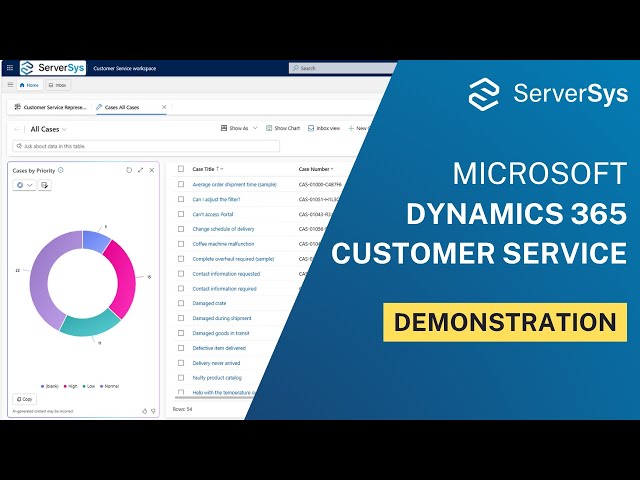Open the Defective item delivered case

coord(219,348)
